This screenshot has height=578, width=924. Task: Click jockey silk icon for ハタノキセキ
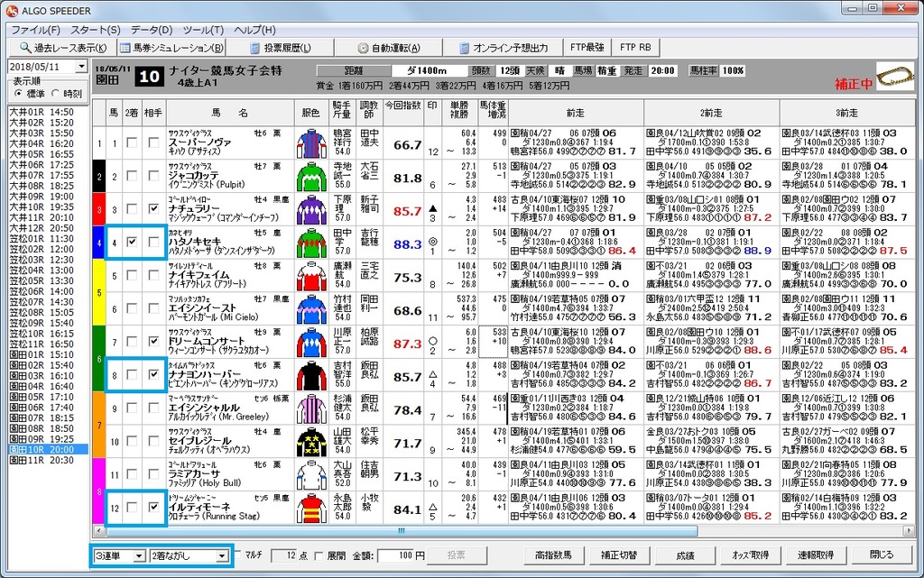(311, 243)
